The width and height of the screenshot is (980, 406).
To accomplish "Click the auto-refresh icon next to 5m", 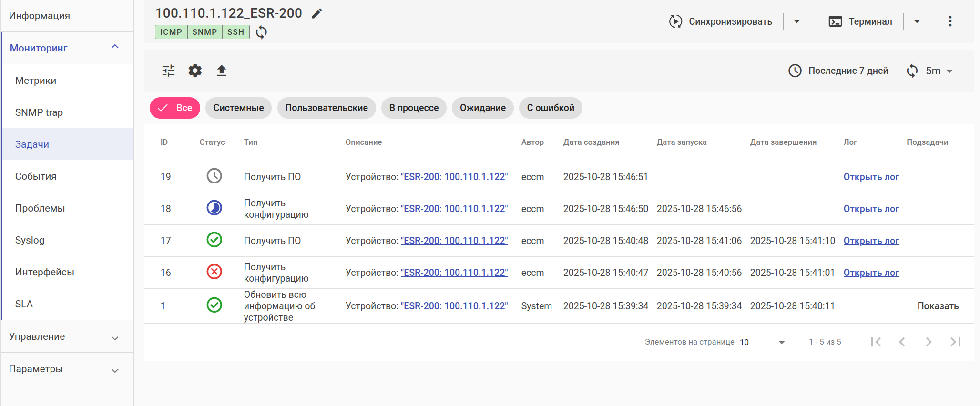I will click(x=912, y=71).
